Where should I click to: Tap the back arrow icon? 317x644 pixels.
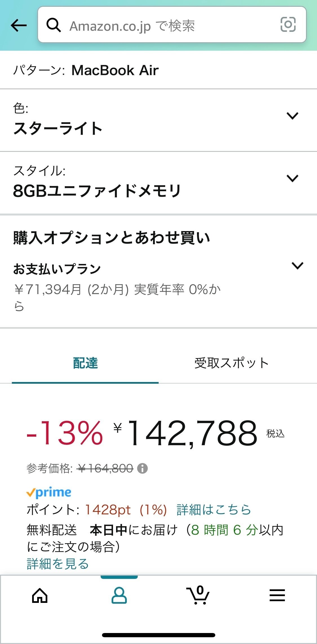[x=19, y=26]
